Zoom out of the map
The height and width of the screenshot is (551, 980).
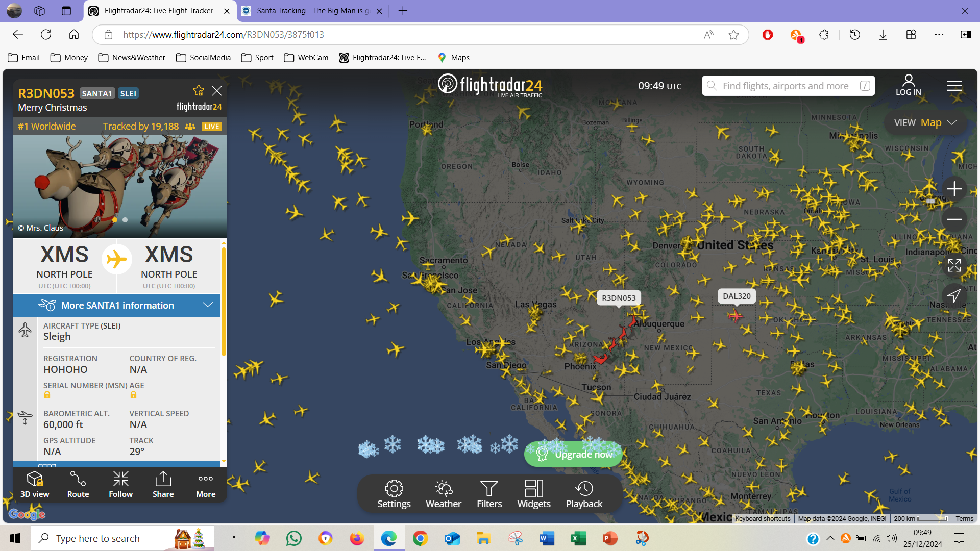click(x=954, y=219)
